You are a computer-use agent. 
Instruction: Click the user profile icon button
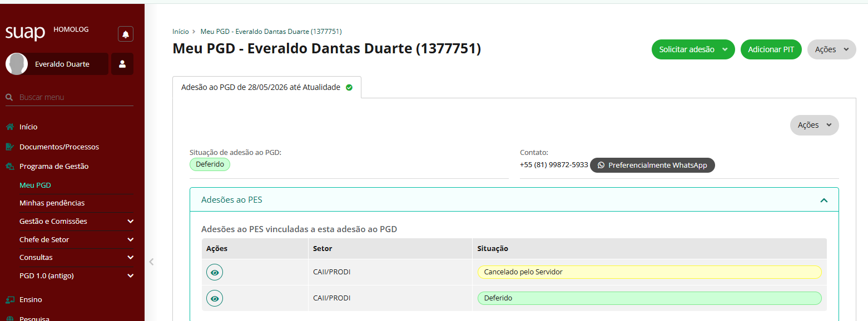click(x=122, y=64)
